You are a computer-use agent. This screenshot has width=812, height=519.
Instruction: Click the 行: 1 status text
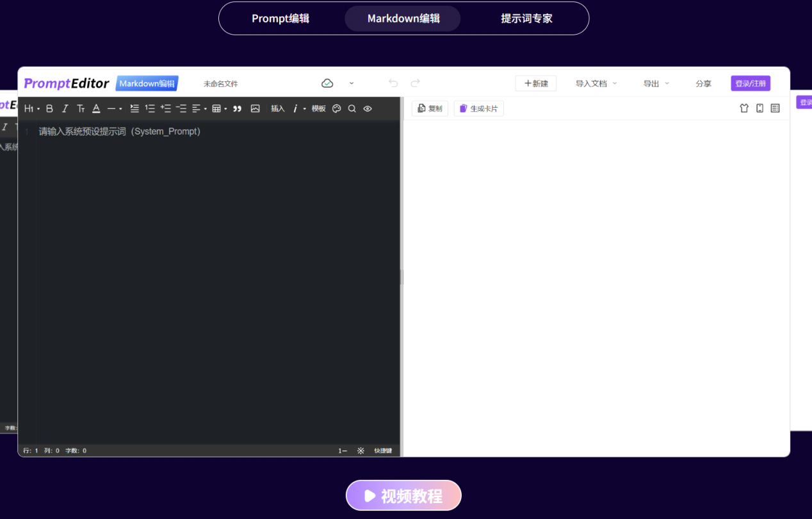tap(31, 450)
